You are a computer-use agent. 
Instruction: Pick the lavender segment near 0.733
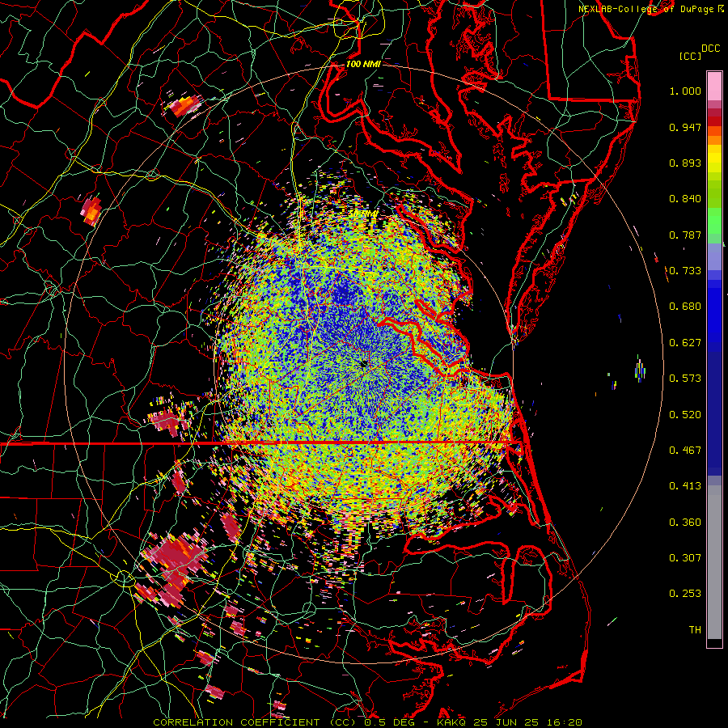pos(714,256)
